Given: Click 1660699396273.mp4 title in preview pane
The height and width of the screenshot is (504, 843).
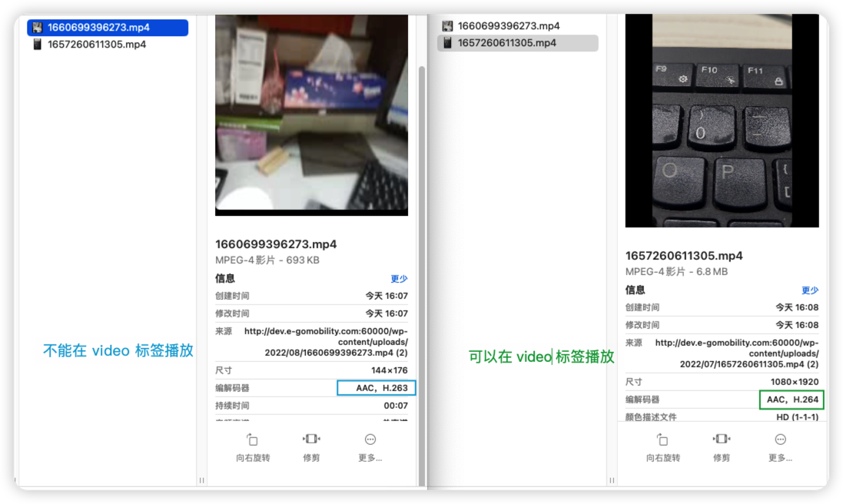Looking at the screenshot, I should [276, 244].
